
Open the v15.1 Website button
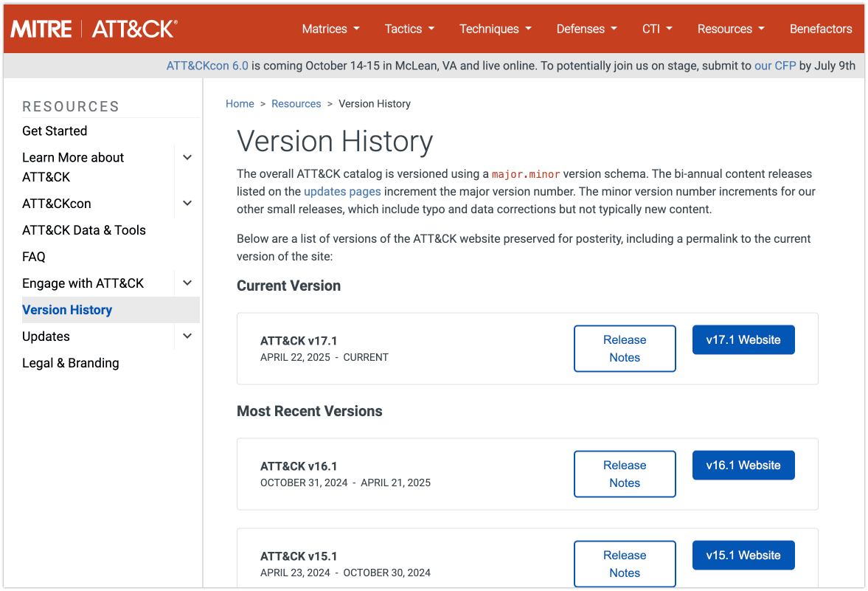coord(743,555)
